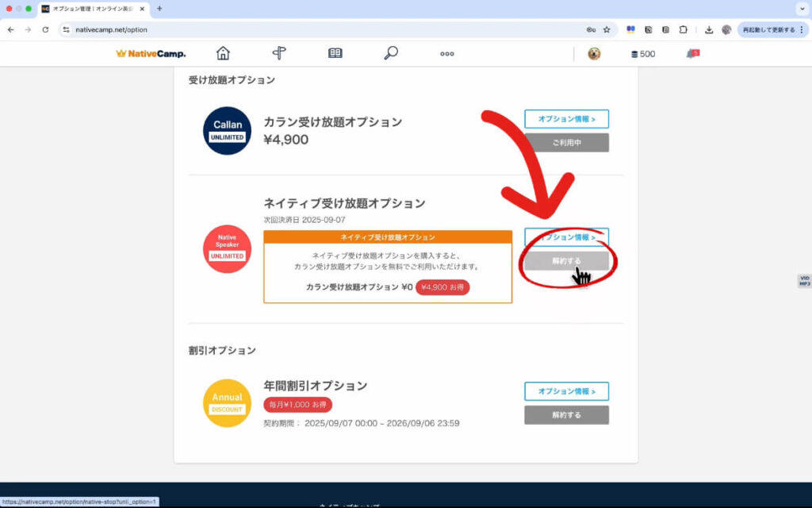Click the orange ネイティブ受け放題オプション banner header

tap(388, 237)
